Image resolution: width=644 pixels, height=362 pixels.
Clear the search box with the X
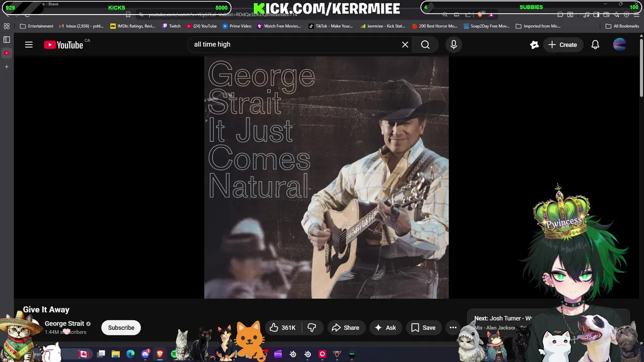(x=405, y=45)
